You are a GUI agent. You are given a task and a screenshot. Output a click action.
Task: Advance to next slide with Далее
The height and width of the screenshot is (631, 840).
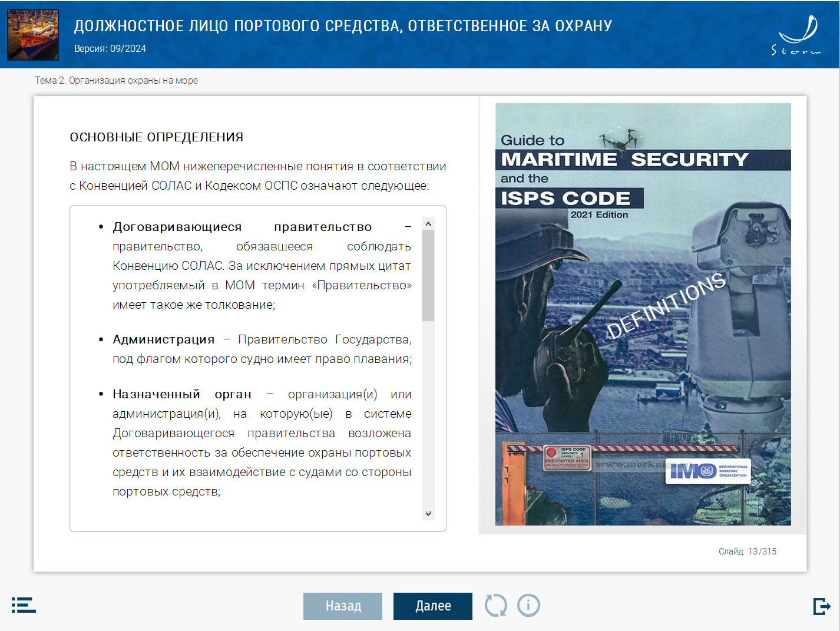pyautogui.click(x=433, y=606)
